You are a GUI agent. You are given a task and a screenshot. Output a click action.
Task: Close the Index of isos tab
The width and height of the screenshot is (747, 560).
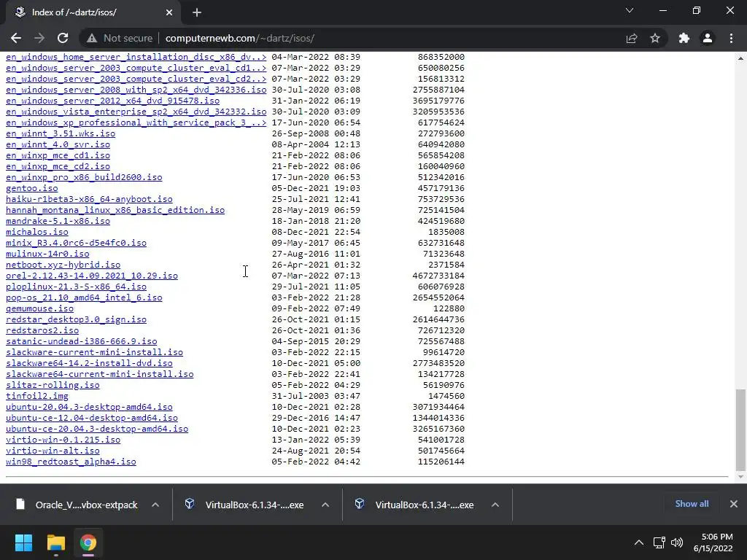coord(169,12)
